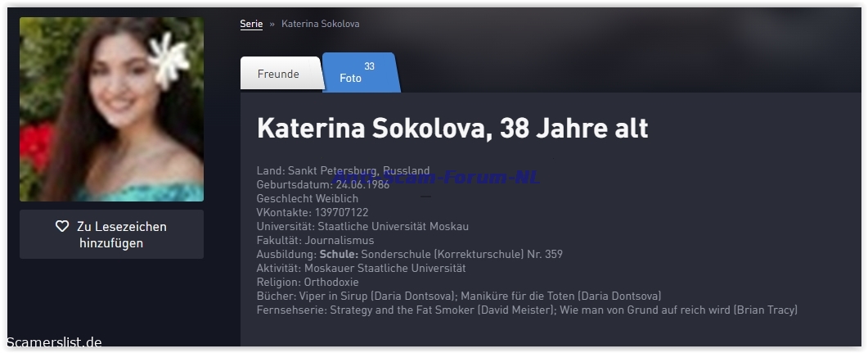Click the 'Zu Lesezeichen hinzufügen' button

[x=111, y=234]
